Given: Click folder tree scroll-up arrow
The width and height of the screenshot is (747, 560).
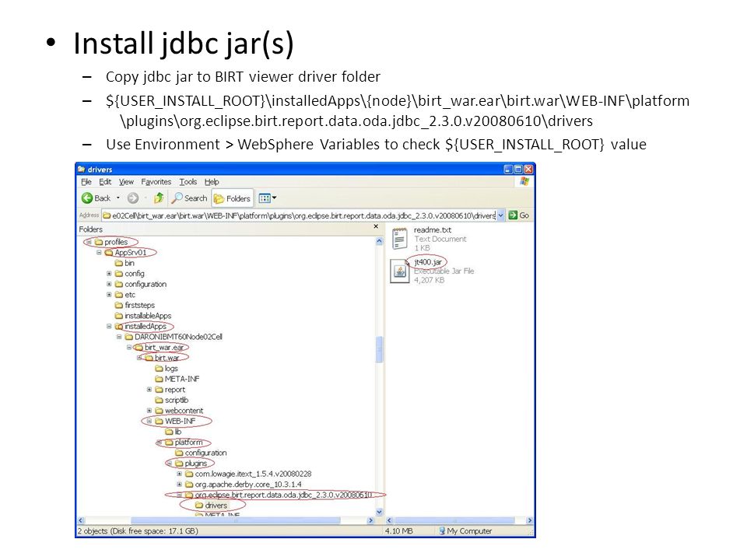Looking at the screenshot, I should [x=379, y=241].
